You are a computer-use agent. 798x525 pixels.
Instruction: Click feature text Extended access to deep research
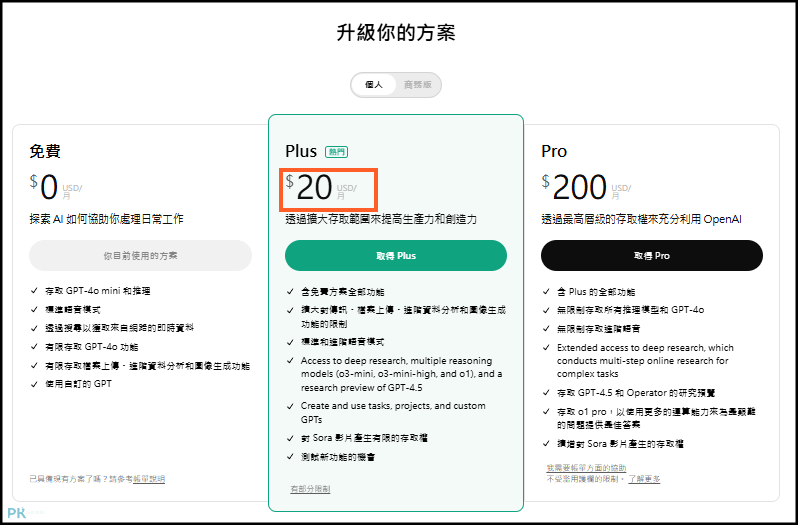coord(645,361)
